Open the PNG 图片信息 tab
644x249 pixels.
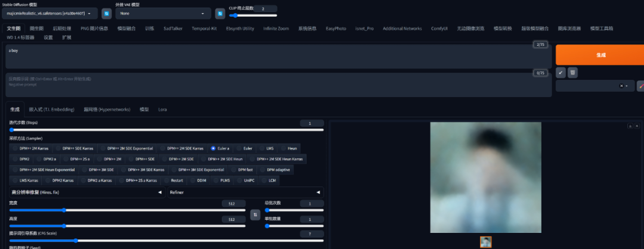click(x=94, y=29)
